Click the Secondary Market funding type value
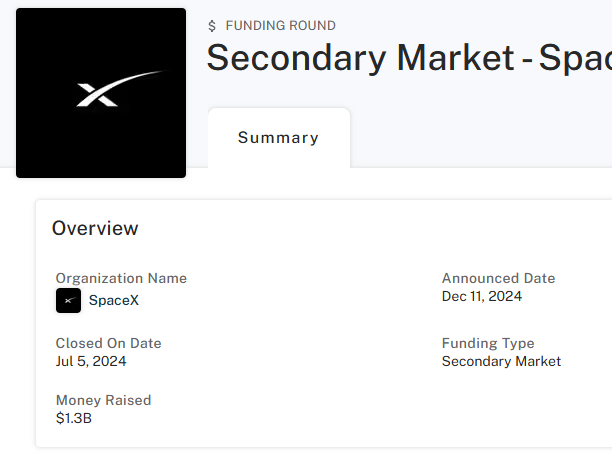The height and width of the screenshot is (453, 612). point(501,361)
